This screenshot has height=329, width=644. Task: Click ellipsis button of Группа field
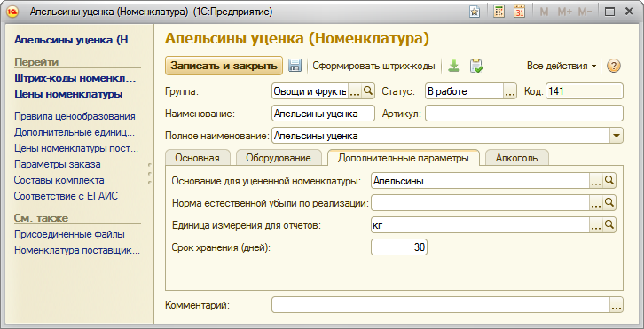point(355,91)
